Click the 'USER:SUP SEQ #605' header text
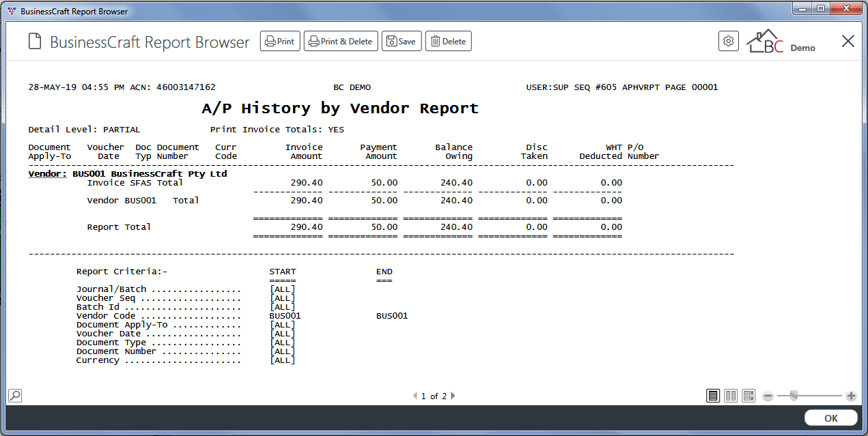This screenshot has height=436, width=868. pos(572,87)
